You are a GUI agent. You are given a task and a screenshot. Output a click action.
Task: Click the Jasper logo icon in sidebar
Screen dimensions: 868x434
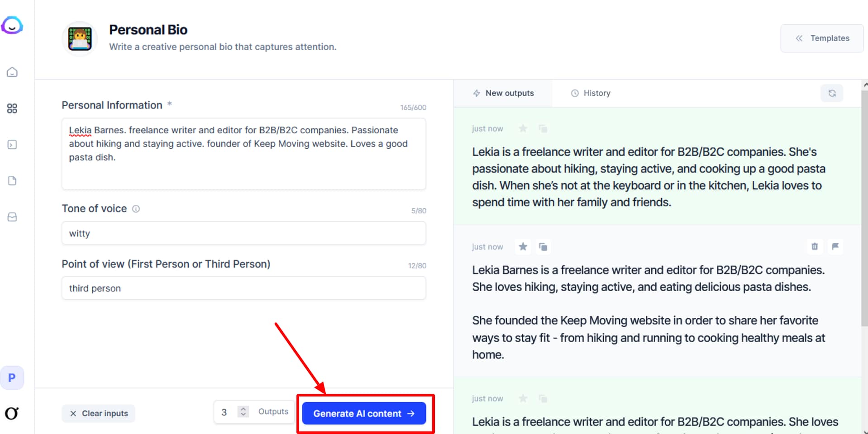point(12,25)
